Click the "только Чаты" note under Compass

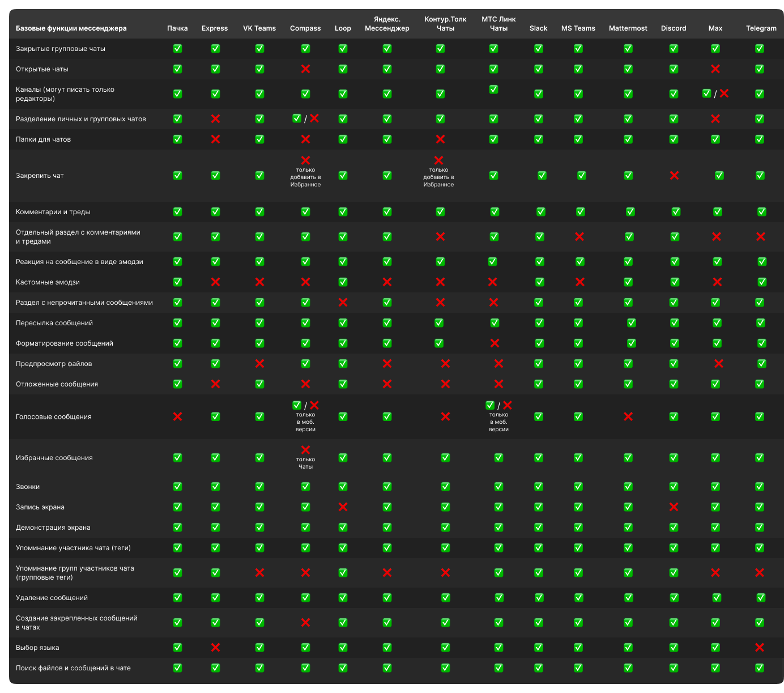[305, 463]
